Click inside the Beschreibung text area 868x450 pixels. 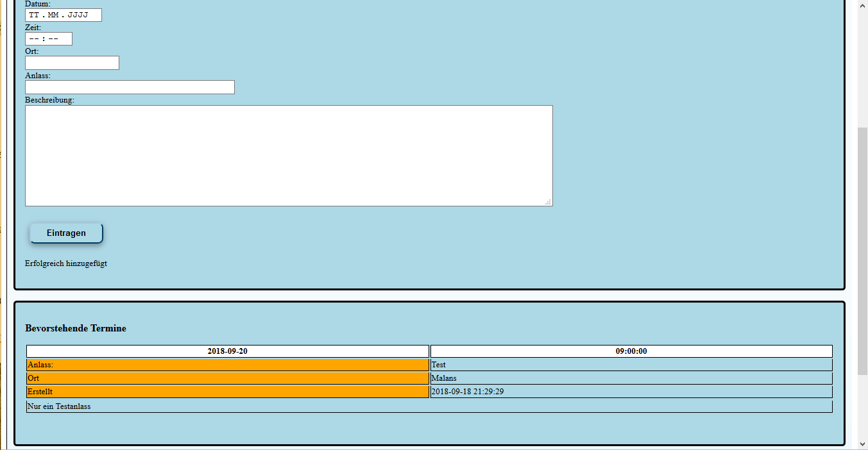click(x=289, y=156)
